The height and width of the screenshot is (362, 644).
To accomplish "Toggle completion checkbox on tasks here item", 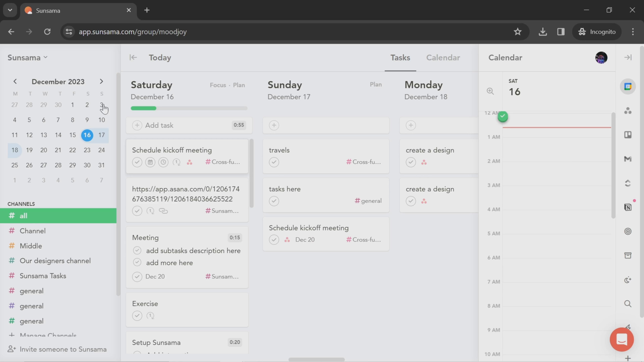I will (274, 201).
